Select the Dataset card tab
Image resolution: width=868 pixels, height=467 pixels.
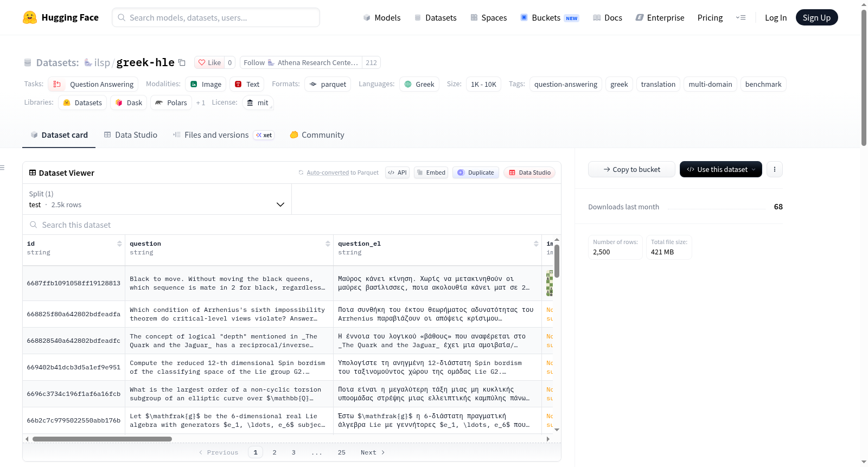point(59,135)
